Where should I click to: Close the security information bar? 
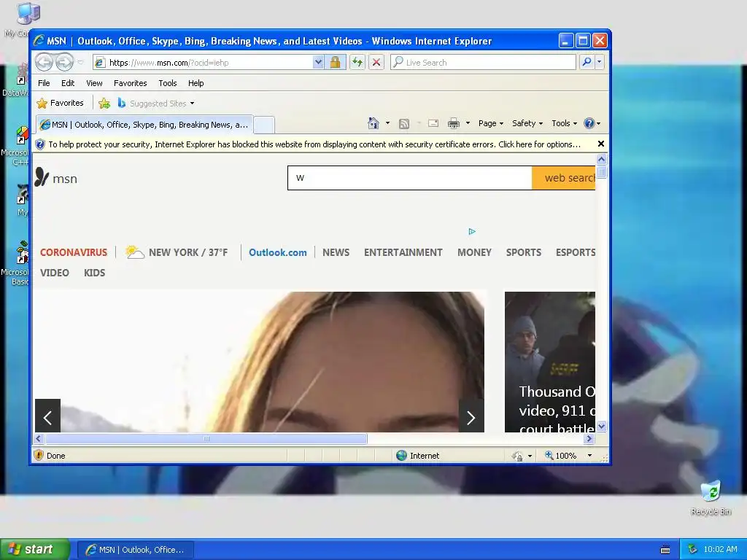click(x=601, y=144)
